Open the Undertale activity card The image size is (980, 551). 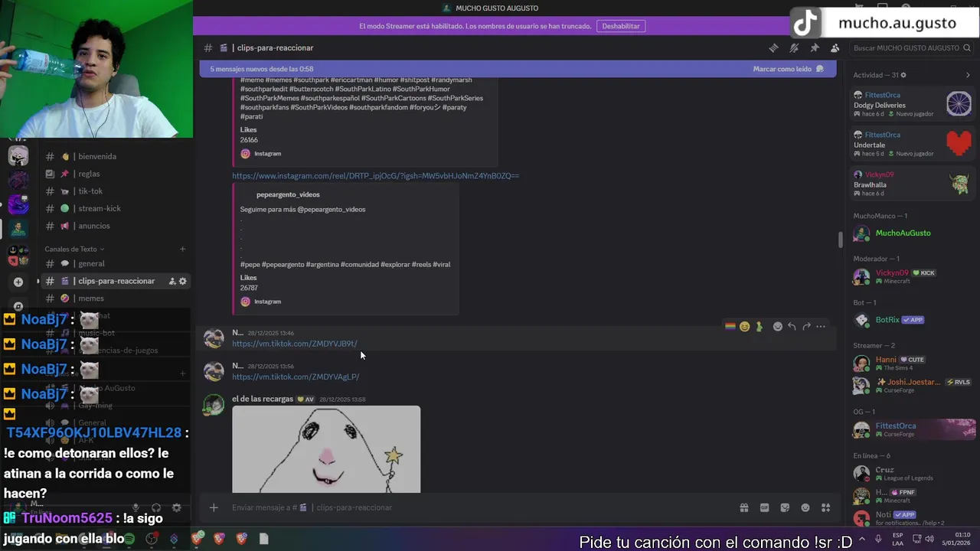click(913, 144)
